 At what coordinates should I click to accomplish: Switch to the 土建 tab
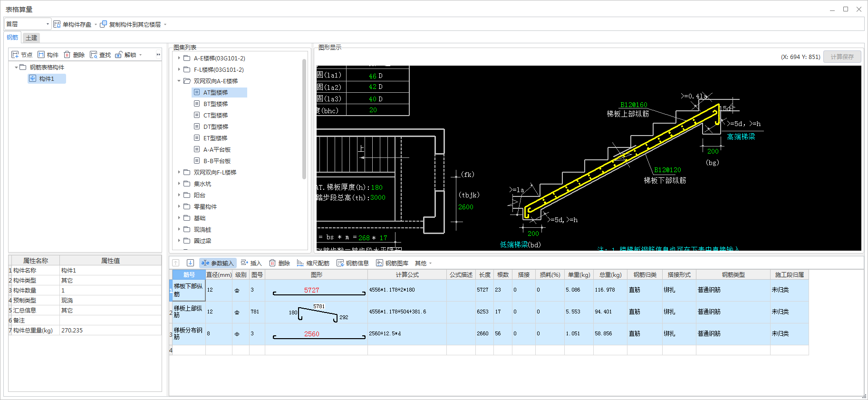(x=31, y=38)
